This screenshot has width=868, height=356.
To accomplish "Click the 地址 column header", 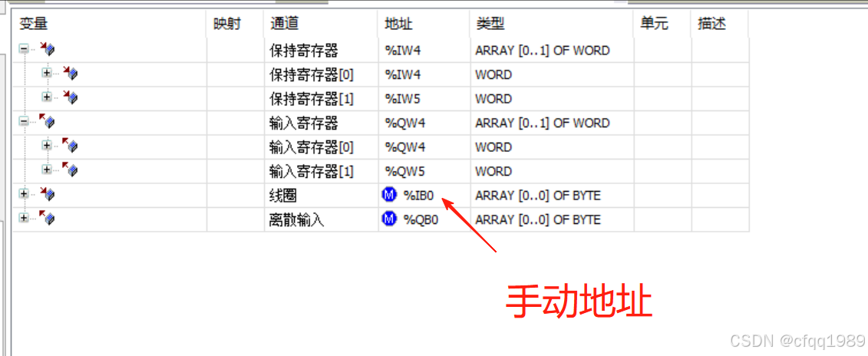I will 424,24.
